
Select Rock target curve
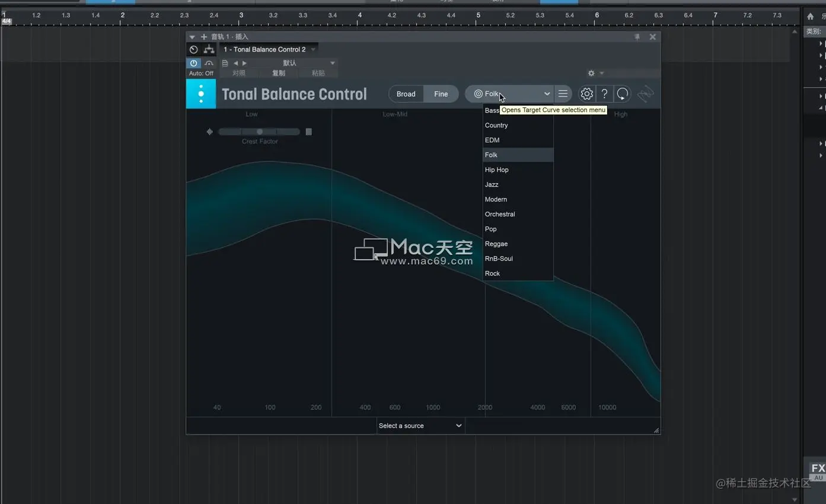point(518,273)
